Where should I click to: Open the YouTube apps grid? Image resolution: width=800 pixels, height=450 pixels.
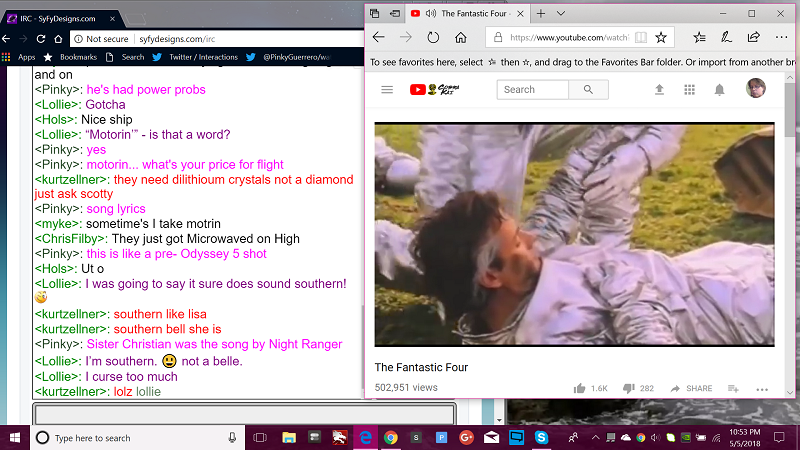689,90
